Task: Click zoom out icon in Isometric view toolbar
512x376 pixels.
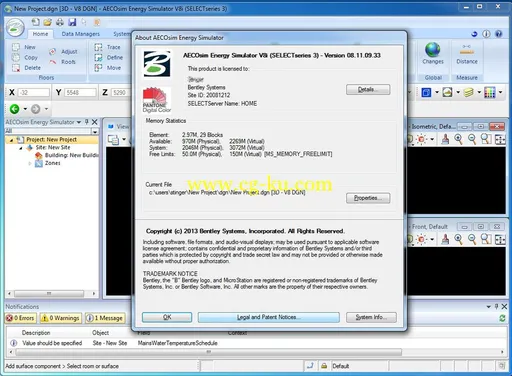Action: [x=472, y=139]
